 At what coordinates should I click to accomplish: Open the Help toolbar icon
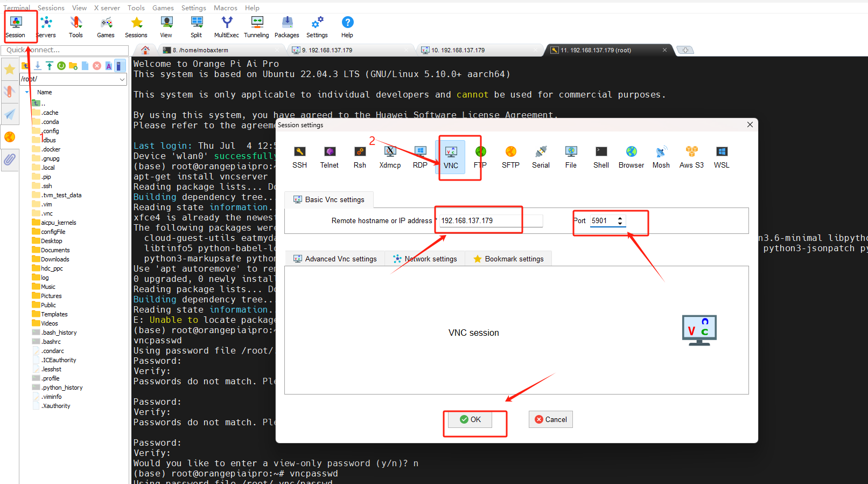tap(347, 27)
